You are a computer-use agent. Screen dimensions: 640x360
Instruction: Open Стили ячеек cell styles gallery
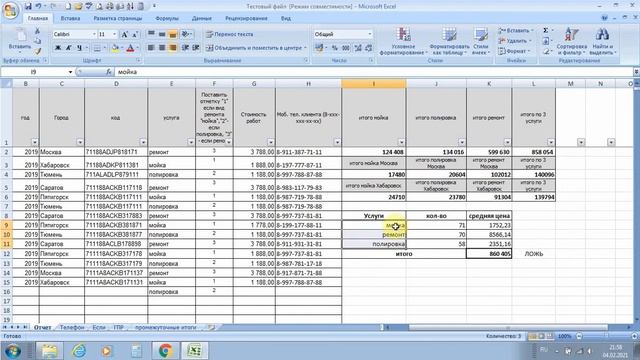(x=481, y=41)
